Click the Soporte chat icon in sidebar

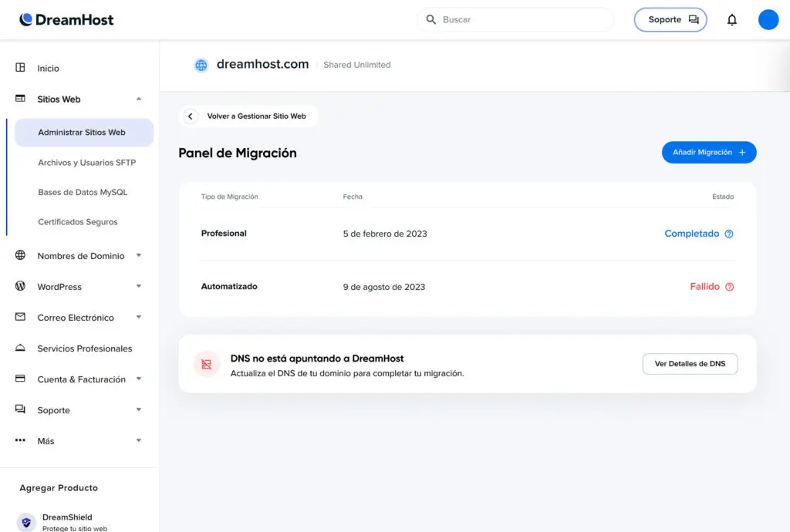(x=20, y=409)
